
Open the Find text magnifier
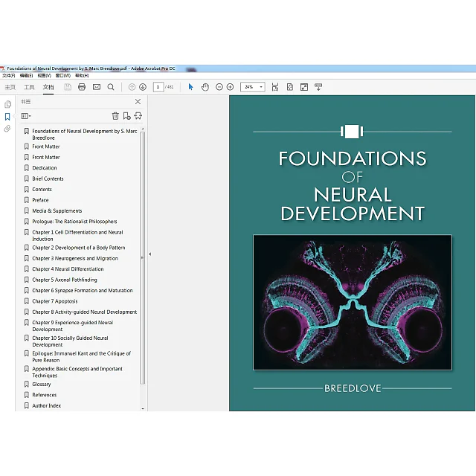(111, 87)
